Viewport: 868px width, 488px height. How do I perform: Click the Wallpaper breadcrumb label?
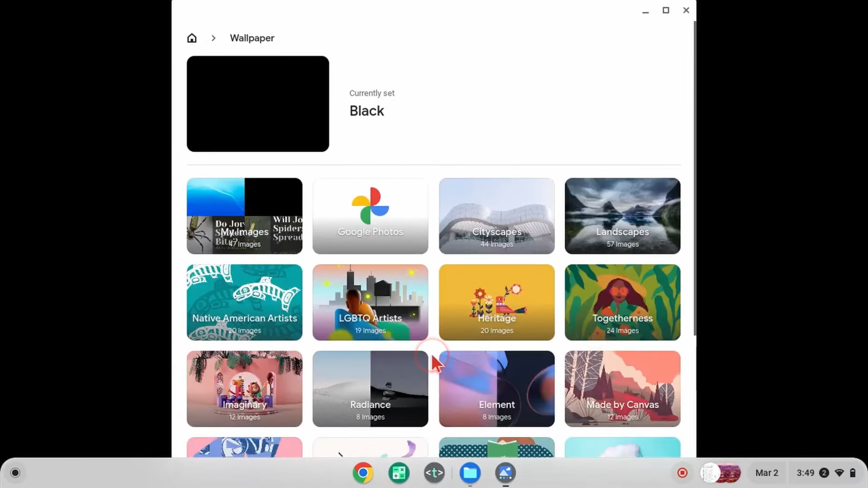pos(252,38)
